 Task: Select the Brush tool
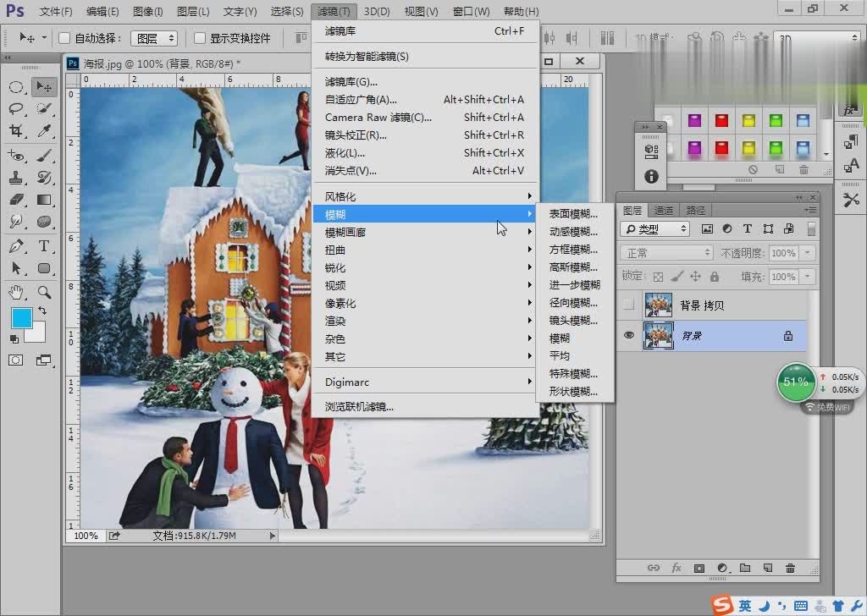[44, 156]
